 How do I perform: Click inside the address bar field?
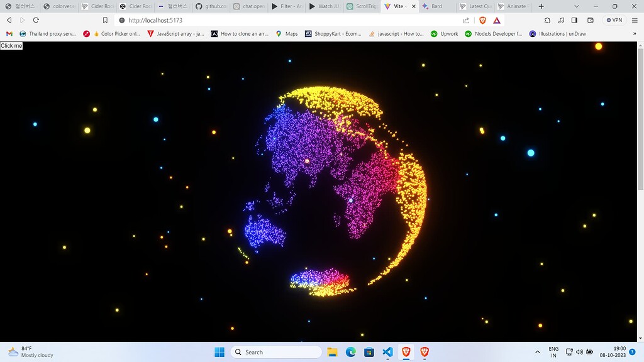tap(252, 19)
